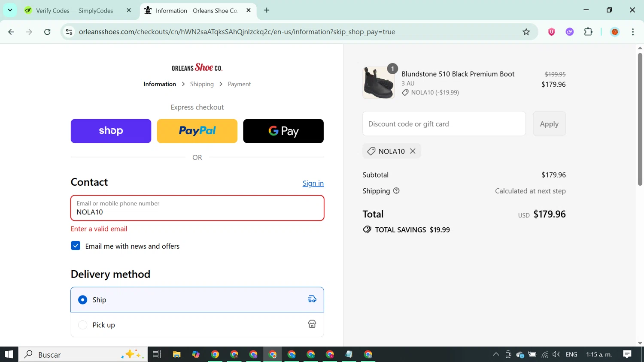Remove the NOLA10 discount code
This screenshot has height=362, width=644.
(x=413, y=151)
